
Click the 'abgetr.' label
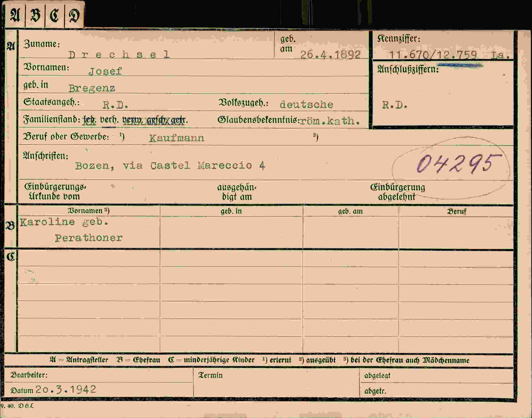tap(375, 391)
